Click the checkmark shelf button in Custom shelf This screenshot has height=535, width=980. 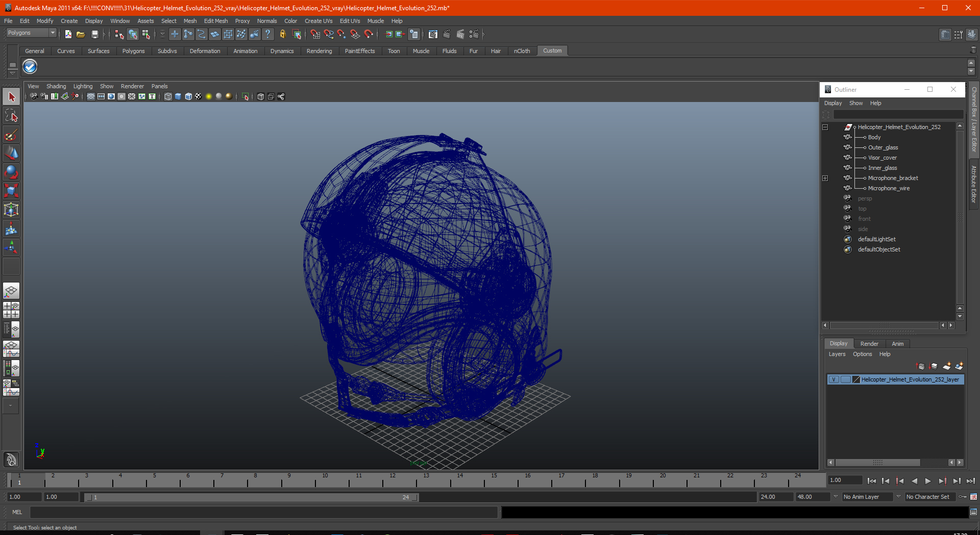(x=30, y=67)
